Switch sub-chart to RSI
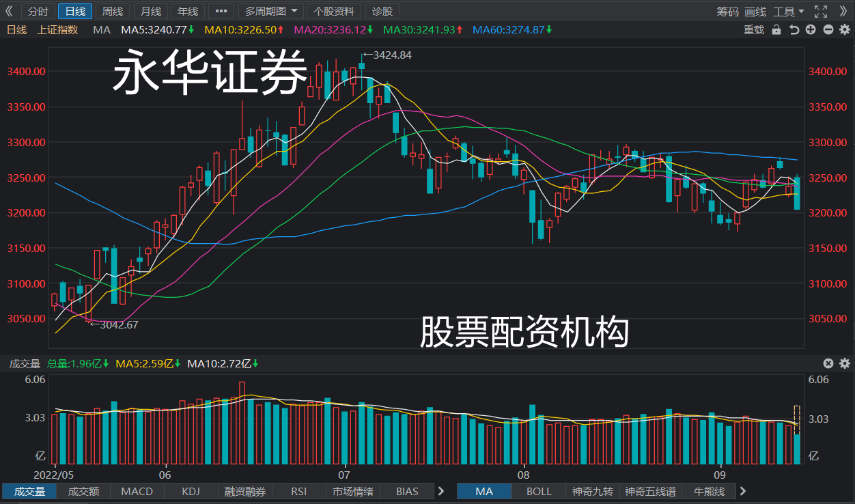This screenshot has height=504, width=855. point(299,491)
